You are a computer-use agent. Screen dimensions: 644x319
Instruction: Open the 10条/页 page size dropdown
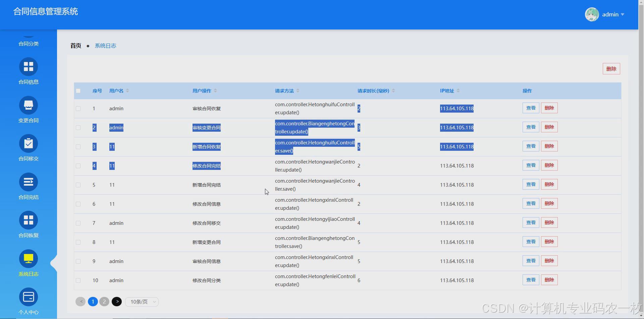tap(142, 302)
